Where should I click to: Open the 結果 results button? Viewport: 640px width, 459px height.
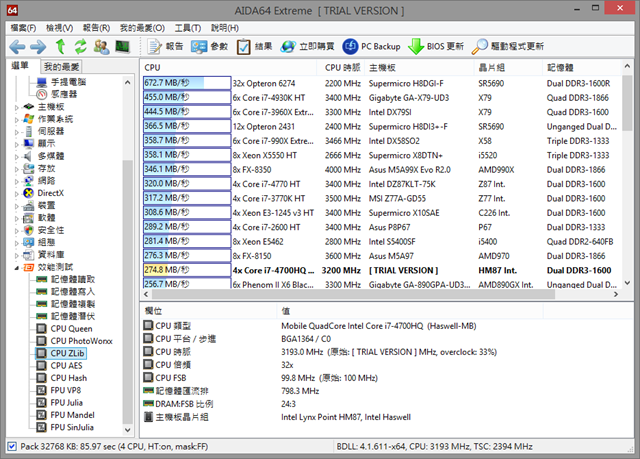[254, 47]
